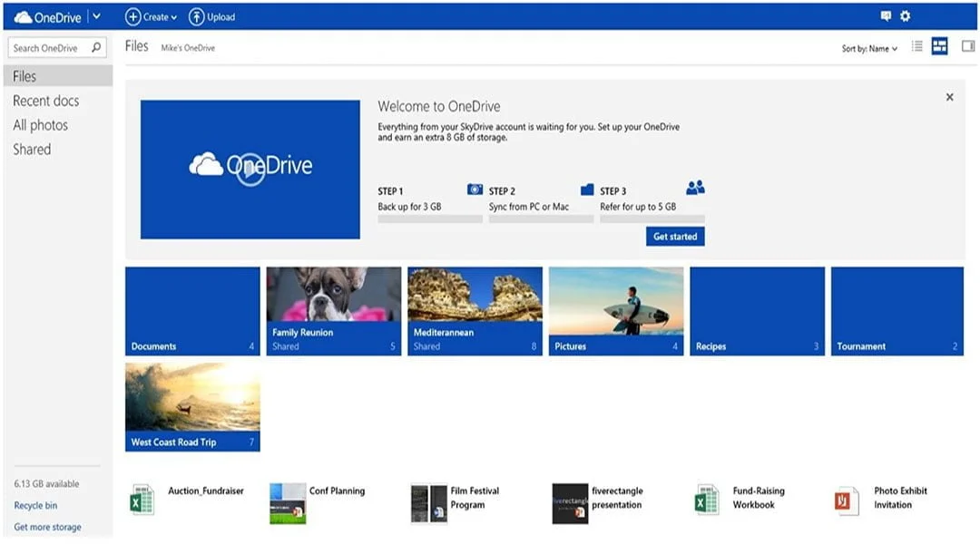Click the search magnifier icon

point(97,48)
